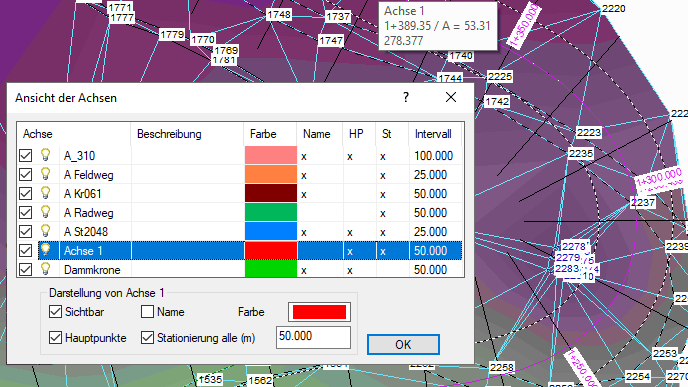Click the Intervall column header
This screenshot has width=688, height=387.
tap(435, 134)
